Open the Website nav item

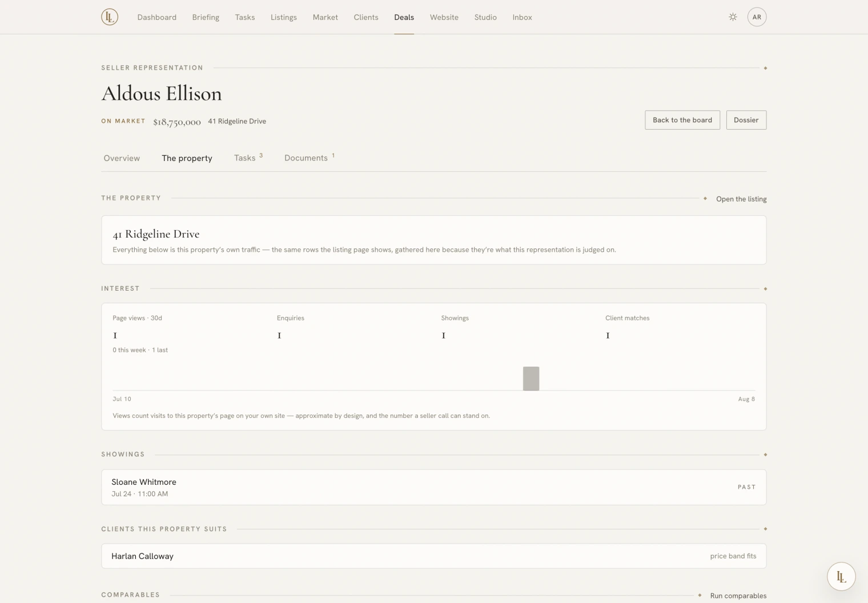[x=444, y=17]
